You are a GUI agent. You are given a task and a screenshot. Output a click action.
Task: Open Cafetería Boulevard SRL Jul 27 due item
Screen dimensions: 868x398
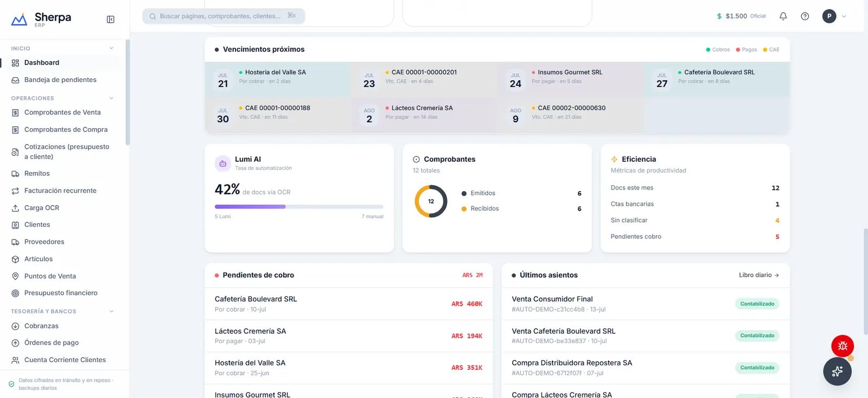point(717,79)
